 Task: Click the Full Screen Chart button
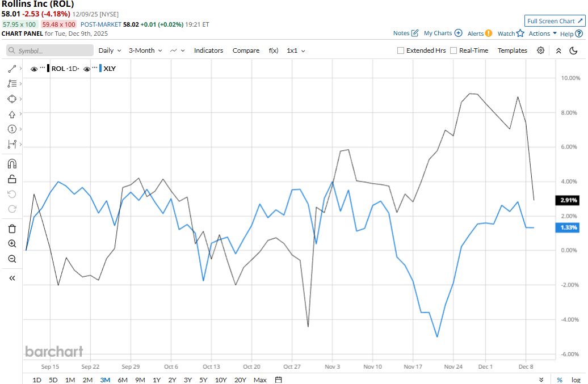pos(555,21)
